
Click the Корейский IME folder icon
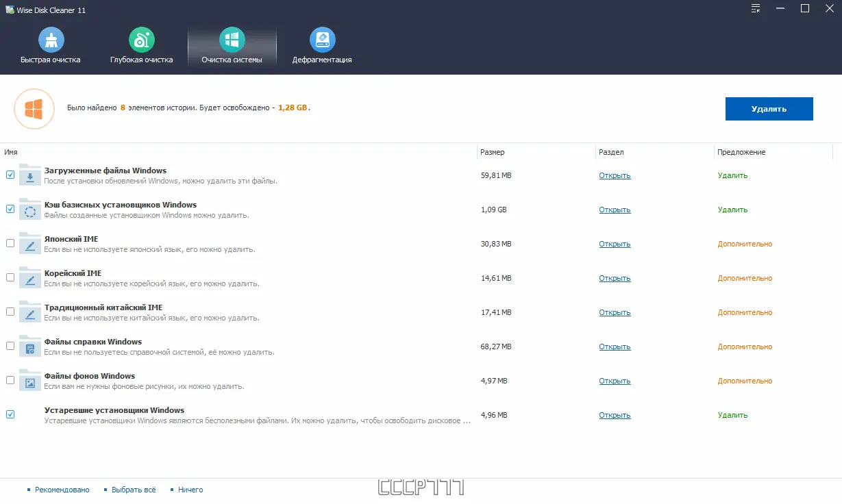point(30,278)
